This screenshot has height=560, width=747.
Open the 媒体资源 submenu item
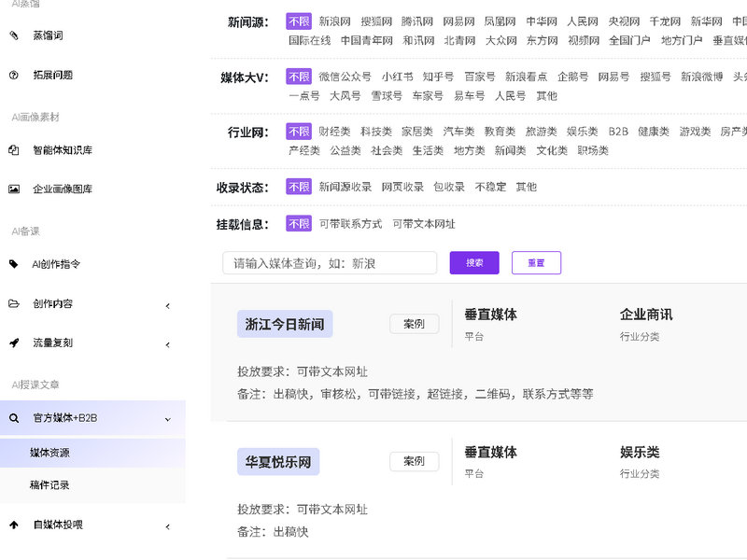(x=49, y=453)
